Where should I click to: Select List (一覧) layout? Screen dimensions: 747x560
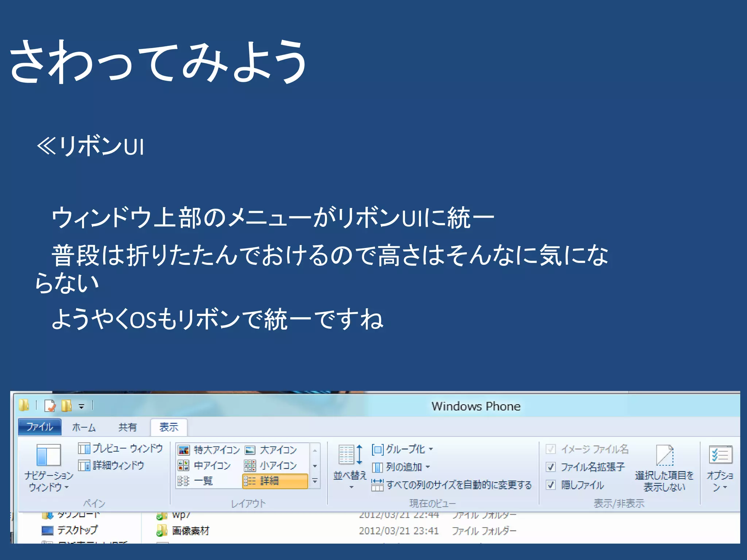pos(196,481)
